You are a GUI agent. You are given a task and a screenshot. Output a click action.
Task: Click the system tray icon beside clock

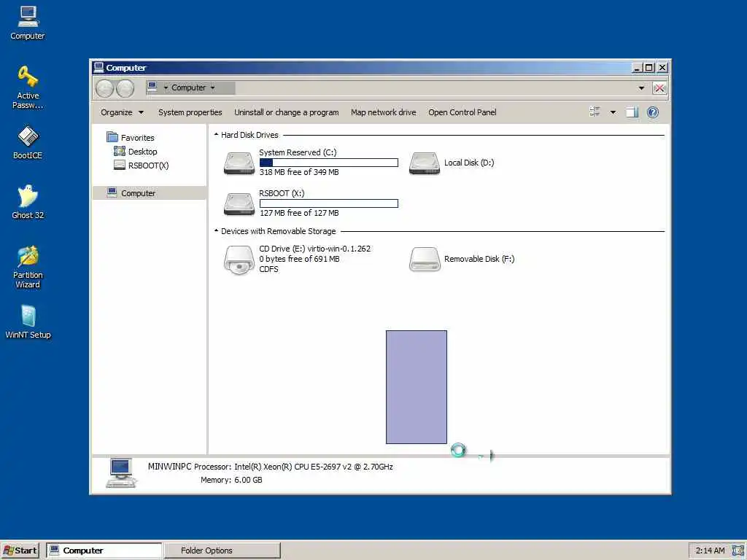click(x=738, y=551)
